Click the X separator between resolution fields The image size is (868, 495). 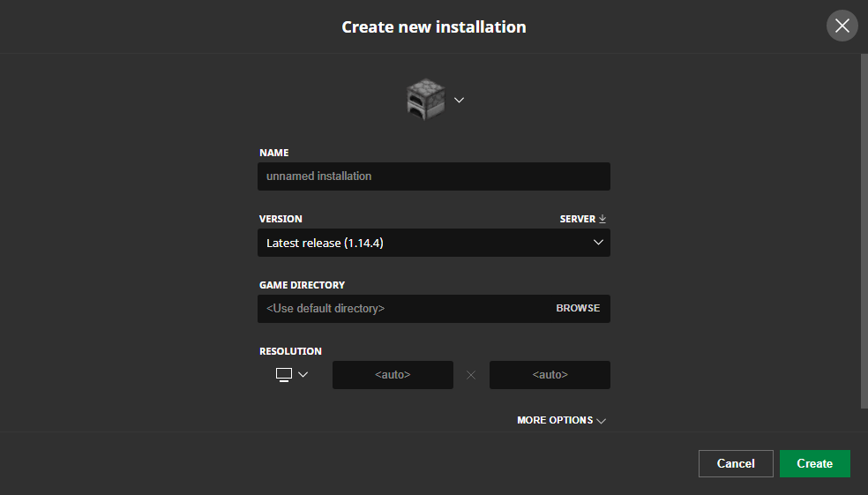point(471,375)
